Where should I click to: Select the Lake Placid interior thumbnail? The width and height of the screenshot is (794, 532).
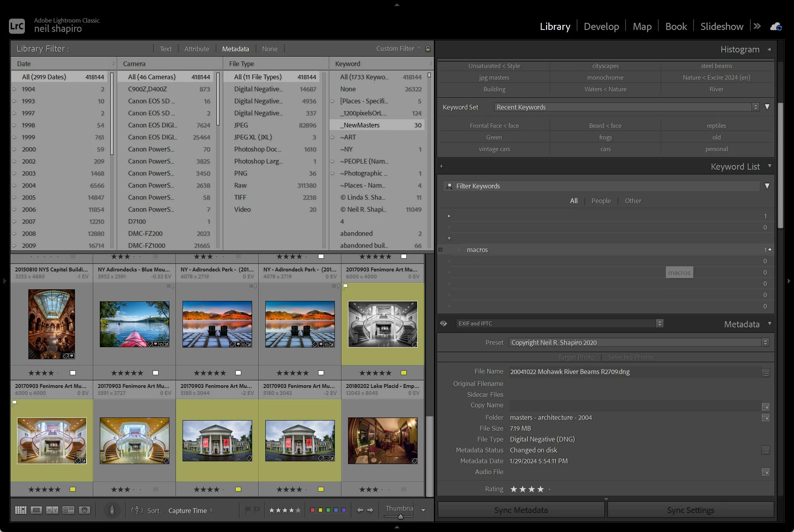tap(383, 441)
